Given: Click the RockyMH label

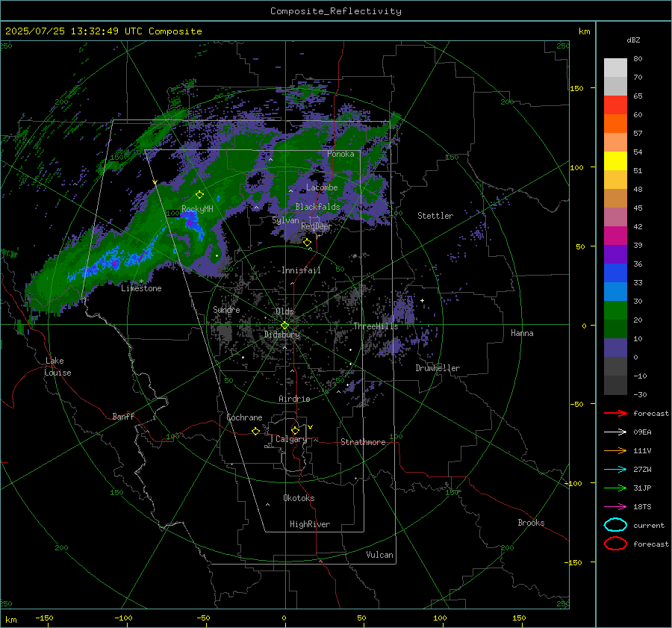Looking at the screenshot, I should [197, 209].
